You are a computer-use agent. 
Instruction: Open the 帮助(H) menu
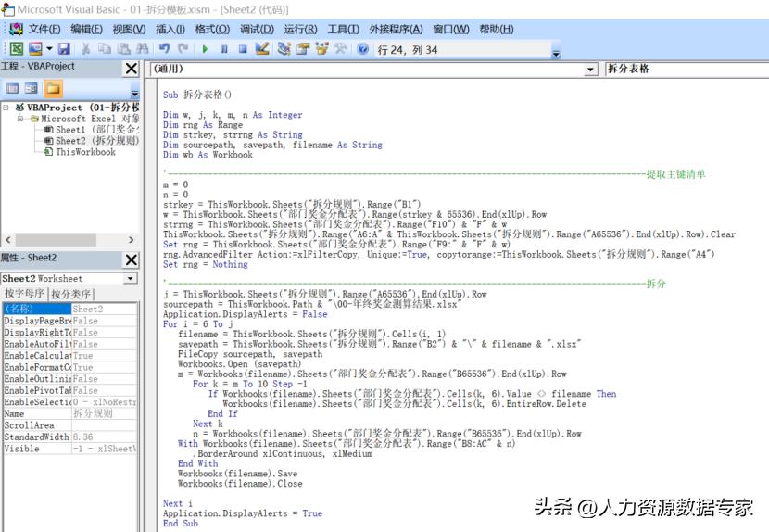pyautogui.click(x=497, y=29)
